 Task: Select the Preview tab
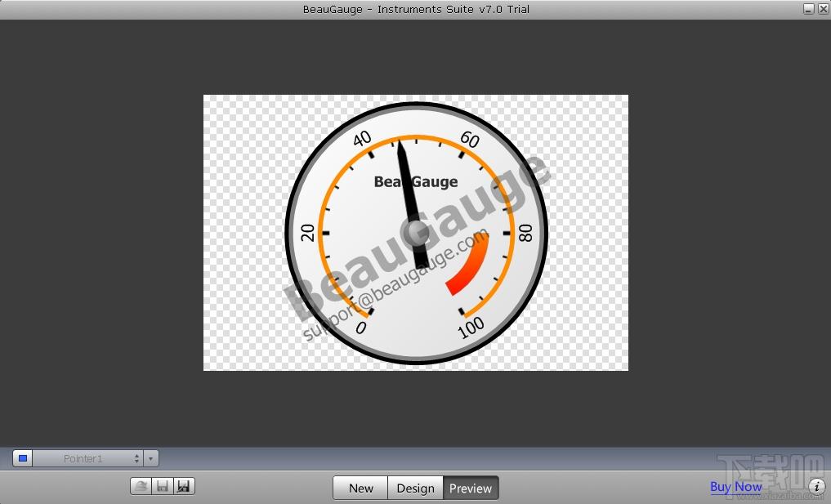pos(471,488)
